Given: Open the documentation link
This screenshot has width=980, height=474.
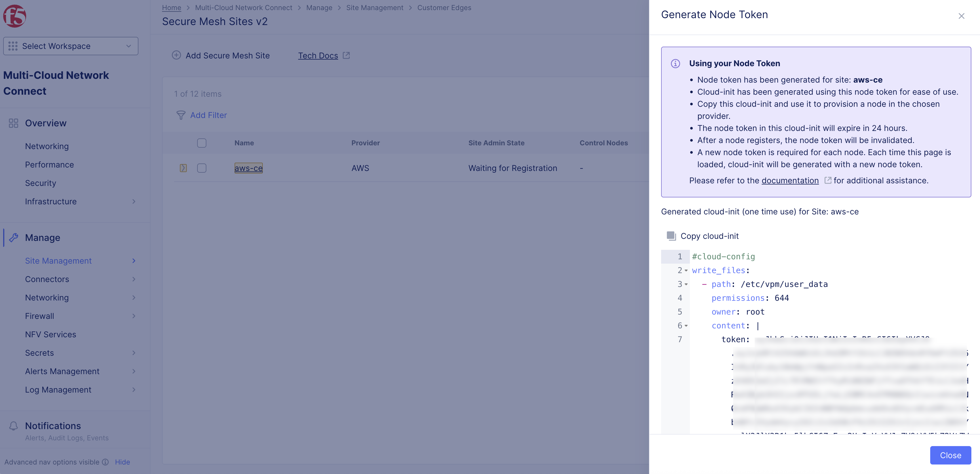Looking at the screenshot, I should tap(790, 181).
